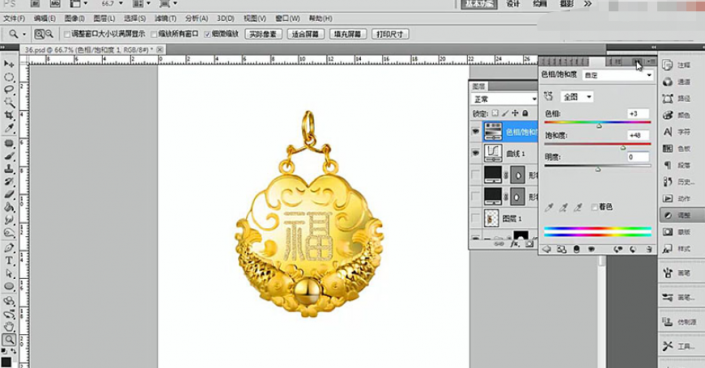Open the 图像(I) menu
Viewport: 705px width, 368px height.
[74, 18]
